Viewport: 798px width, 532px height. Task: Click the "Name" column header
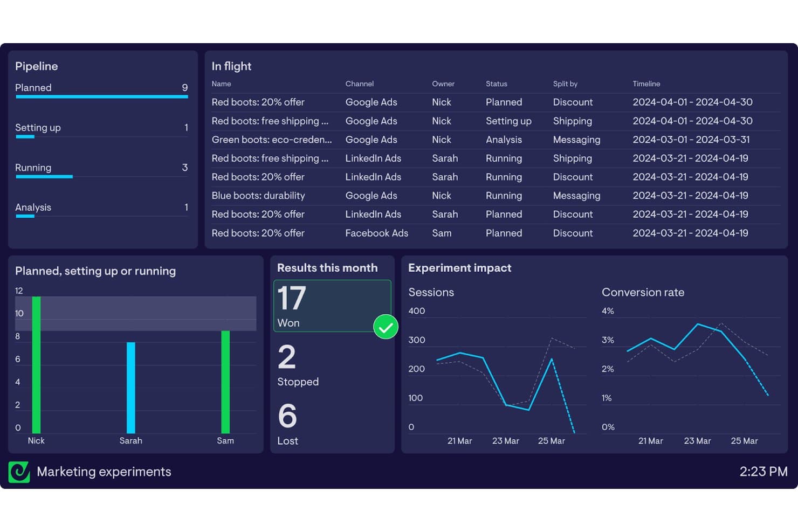click(222, 84)
